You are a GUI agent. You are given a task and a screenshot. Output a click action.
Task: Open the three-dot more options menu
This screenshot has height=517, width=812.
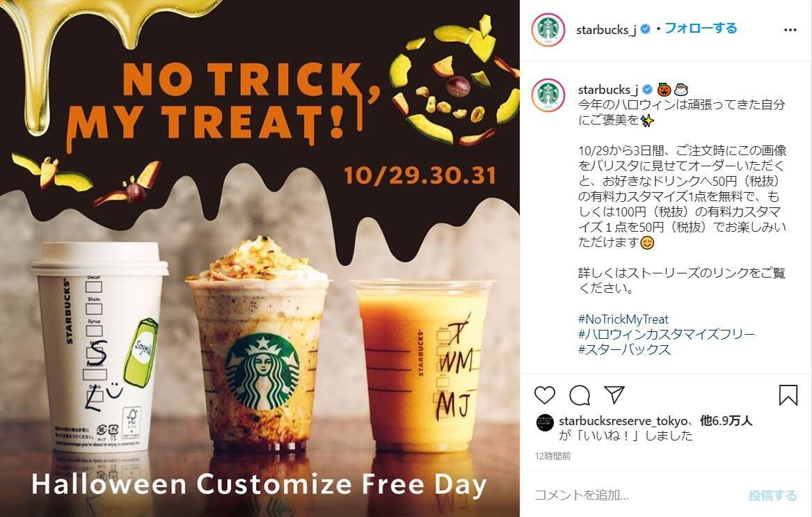790,30
